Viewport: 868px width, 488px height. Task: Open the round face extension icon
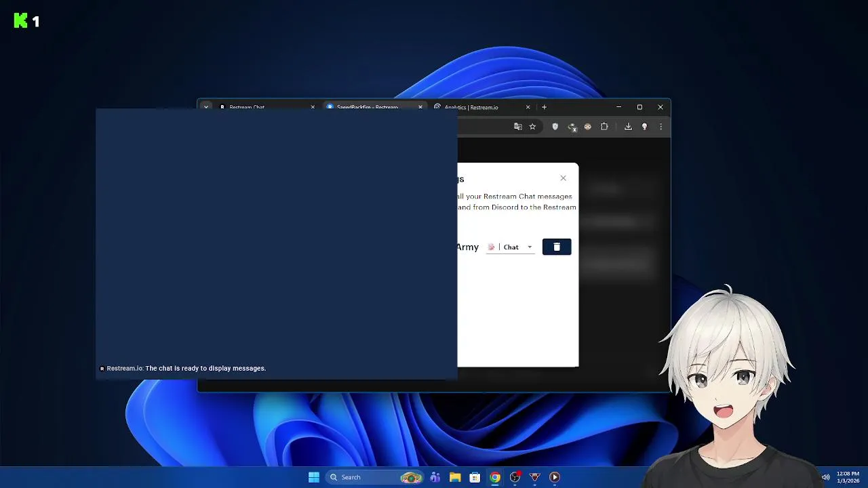point(588,127)
